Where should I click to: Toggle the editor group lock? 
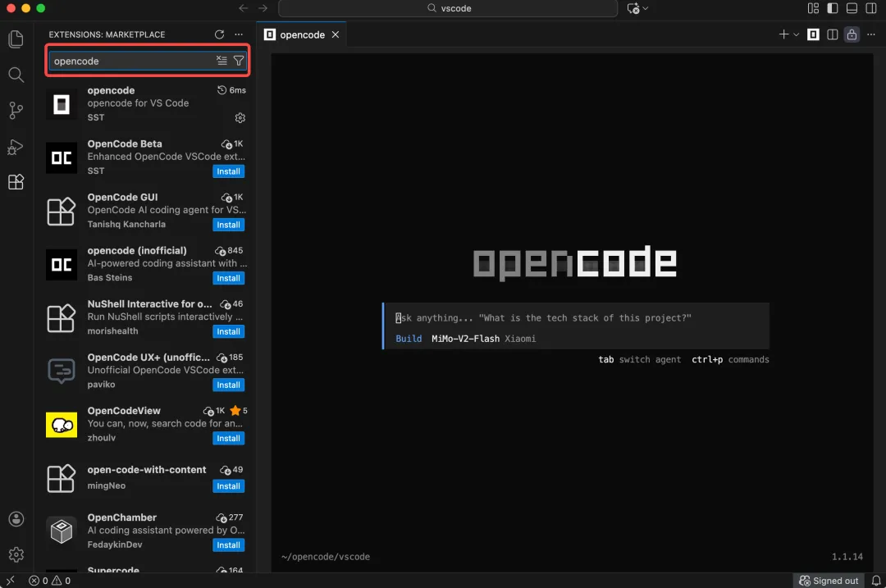point(852,34)
